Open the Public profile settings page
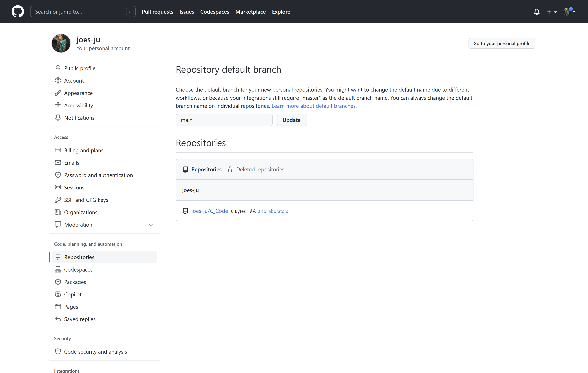This screenshot has height=373, width=588. coord(104,68)
